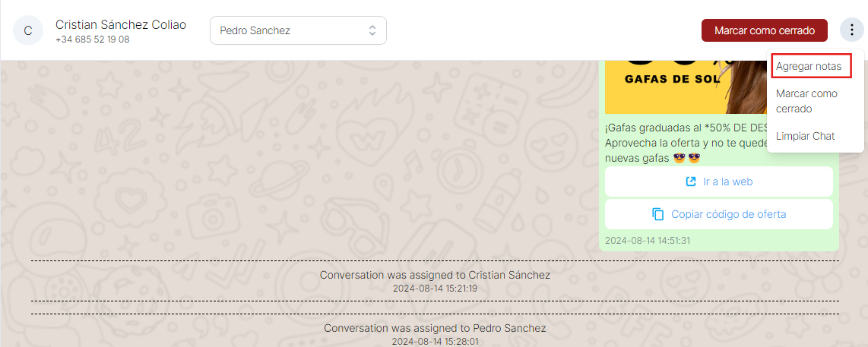Viewport: 868px width, 347px height.
Task: Click the Ir a la web button label
Action: click(x=728, y=181)
